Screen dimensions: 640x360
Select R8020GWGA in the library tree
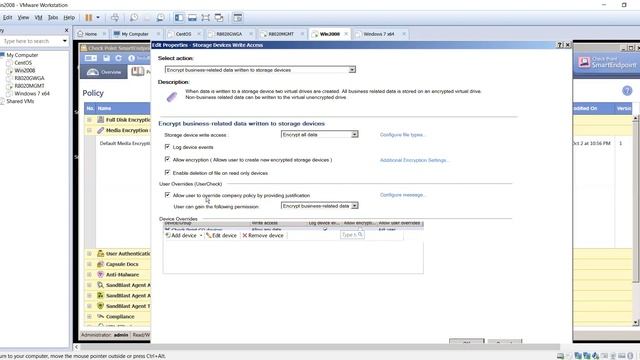click(x=29, y=78)
